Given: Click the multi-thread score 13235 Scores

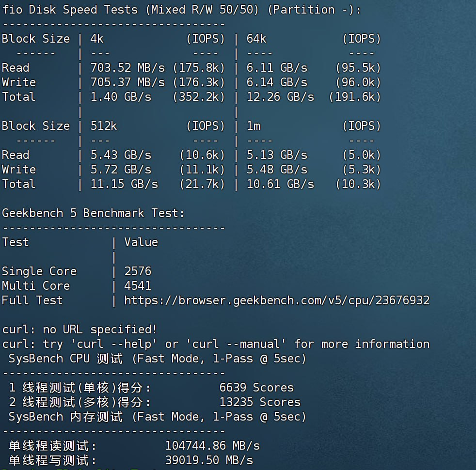Looking at the screenshot, I should [260, 402].
